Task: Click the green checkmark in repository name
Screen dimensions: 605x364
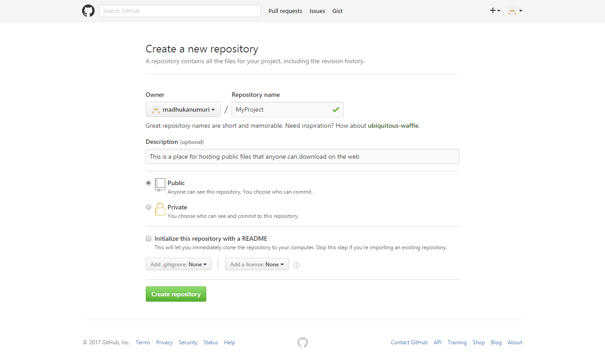Action: 336,109
